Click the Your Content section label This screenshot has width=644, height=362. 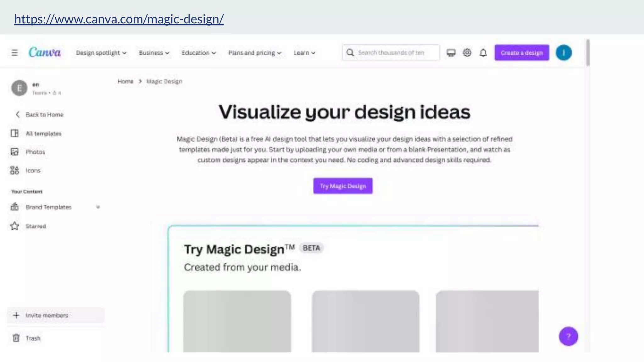click(27, 191)
